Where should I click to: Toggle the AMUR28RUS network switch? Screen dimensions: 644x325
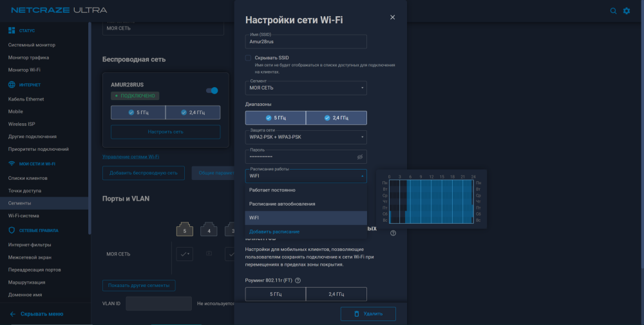(212, 90)
